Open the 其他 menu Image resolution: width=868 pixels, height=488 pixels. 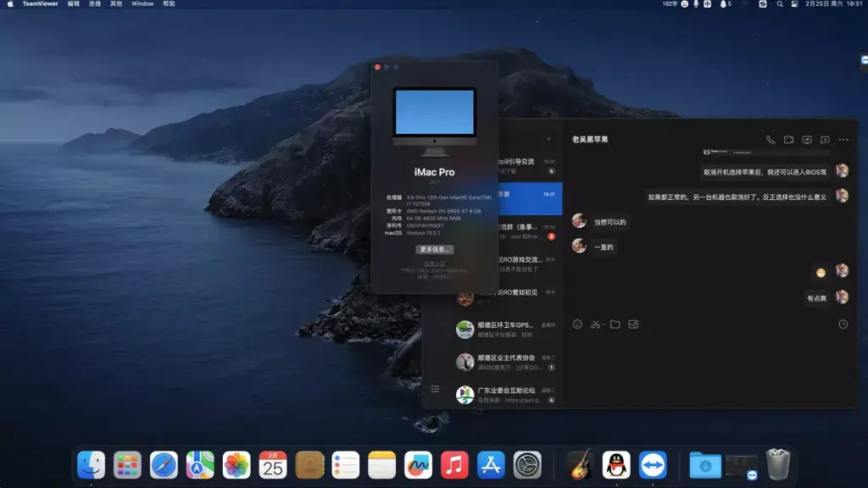115,4
